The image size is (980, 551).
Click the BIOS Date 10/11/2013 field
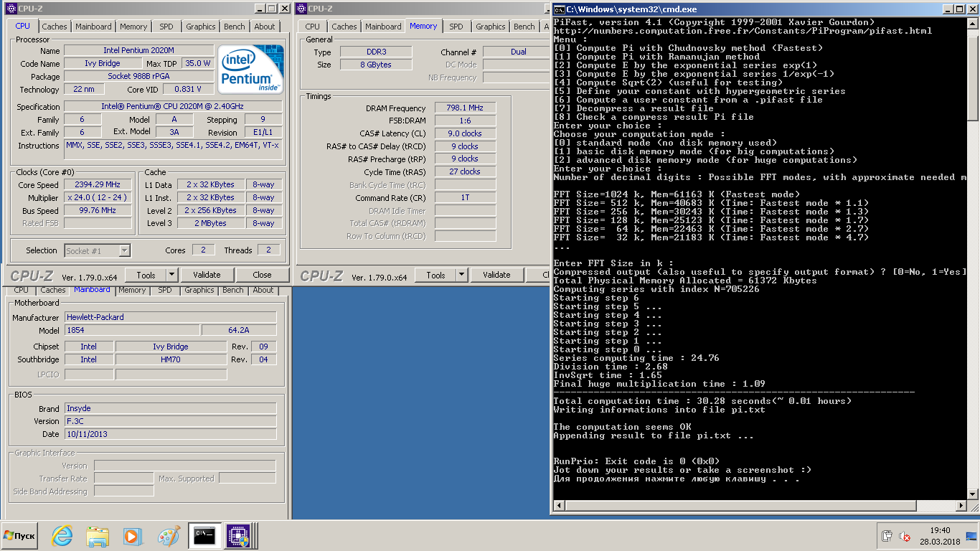coord(171,434)
